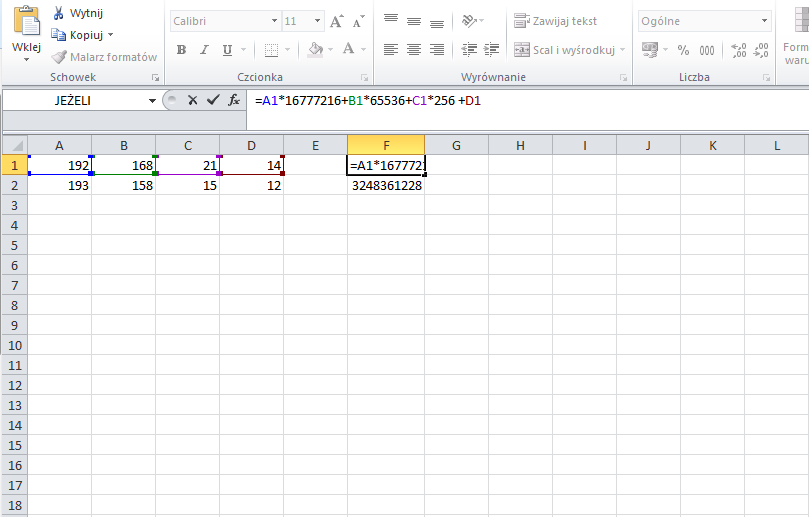Click cell containing 192
This screenshot has height=517, width=809.
(x=59, y=166)
